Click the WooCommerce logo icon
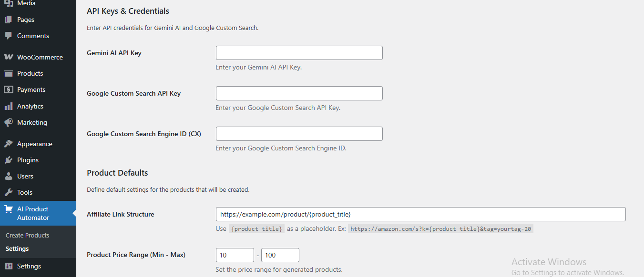 8,57
